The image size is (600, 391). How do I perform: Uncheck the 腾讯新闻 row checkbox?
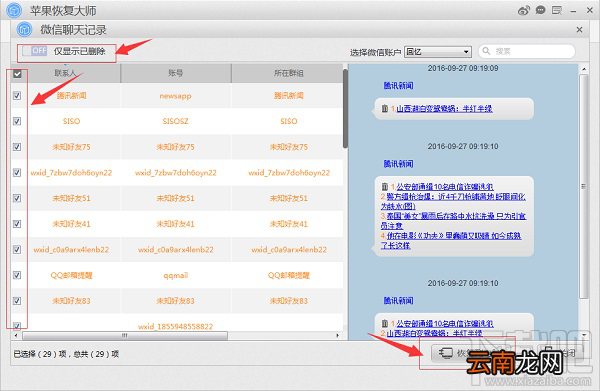(x=17, y=96)
